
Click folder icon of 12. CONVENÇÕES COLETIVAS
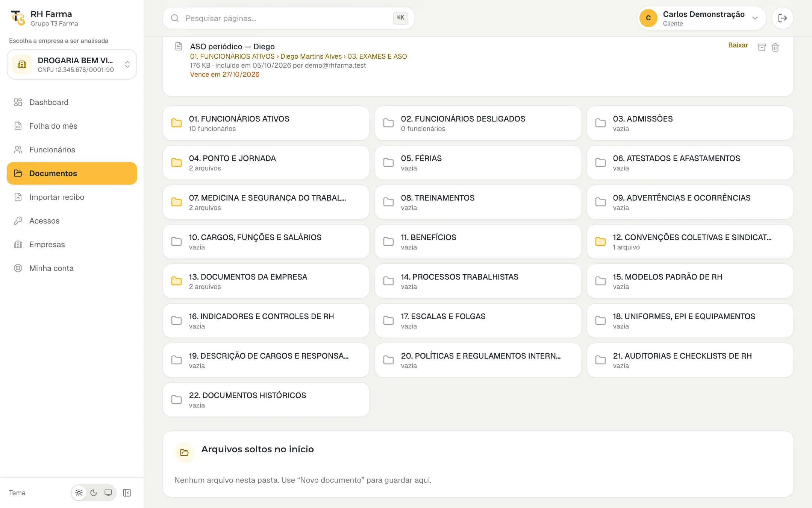[600, 242]
